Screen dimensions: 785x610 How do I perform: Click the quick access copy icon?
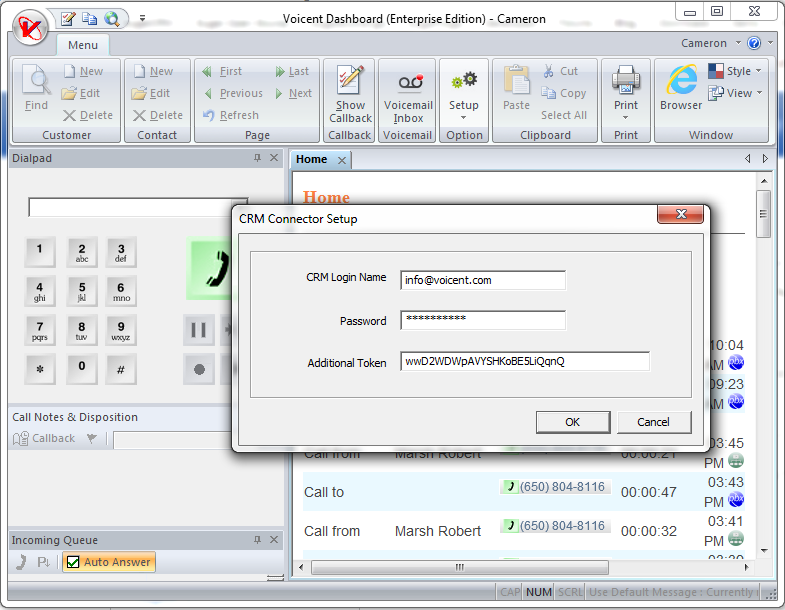(x=90, y=19)
